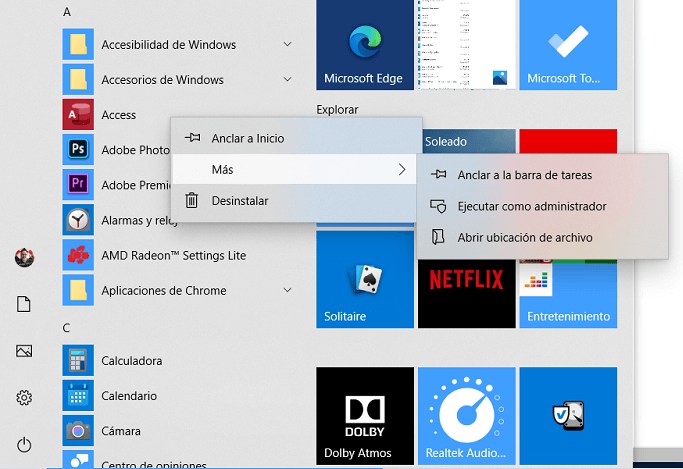Select Ejecutar como administrador
The height and width of the screenshot is (469, 683).
542,206
